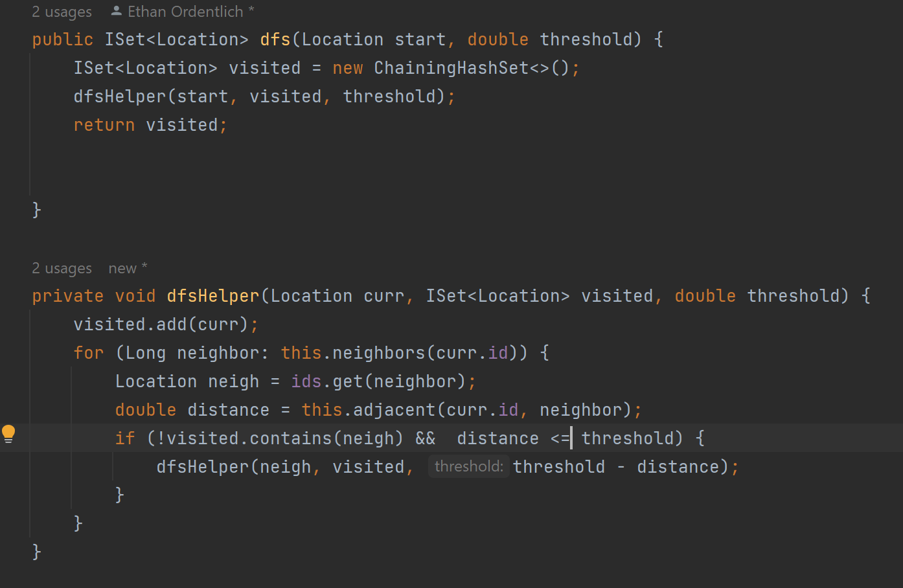Click the author person icon beside Ethan Ordentlich
903x588 pixels.
coord(117,11)
